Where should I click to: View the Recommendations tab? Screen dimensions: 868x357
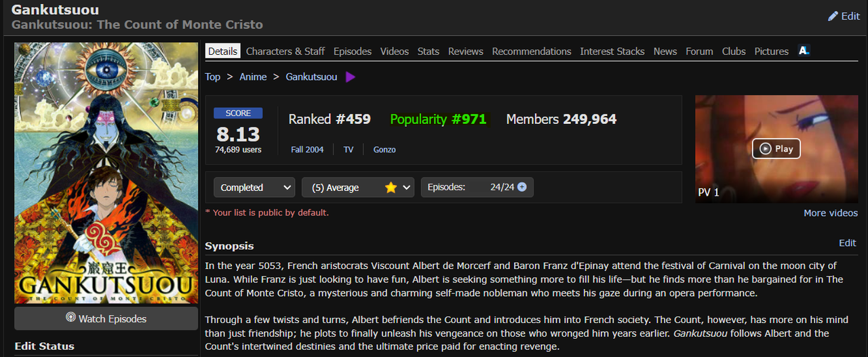532,51
